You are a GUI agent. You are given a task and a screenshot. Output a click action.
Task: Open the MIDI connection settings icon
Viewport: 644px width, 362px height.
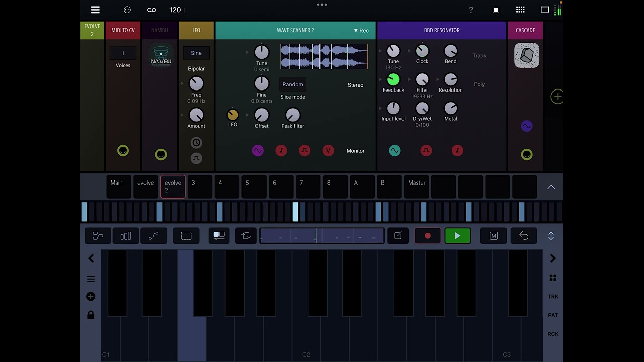click(x=127, y=10)
